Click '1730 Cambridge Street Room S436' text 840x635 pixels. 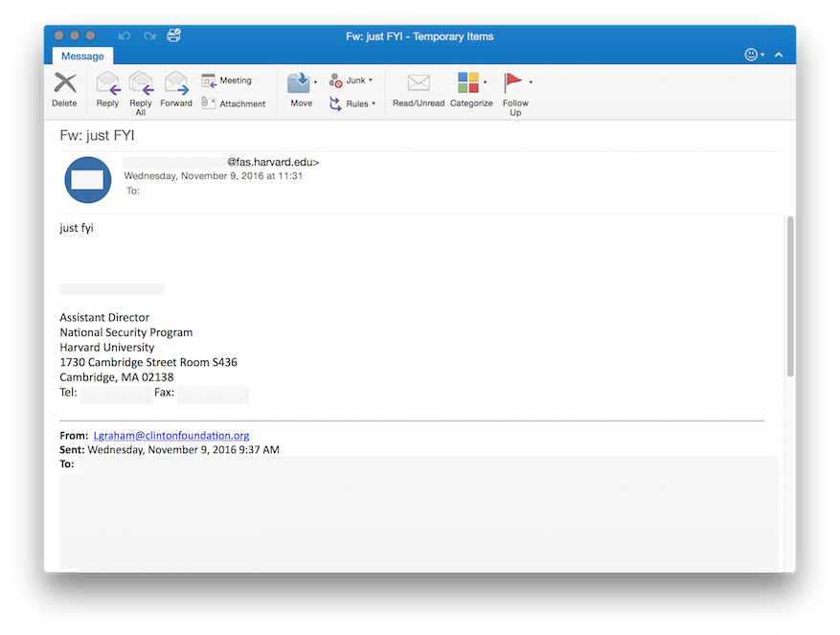(x=148, y=362)
